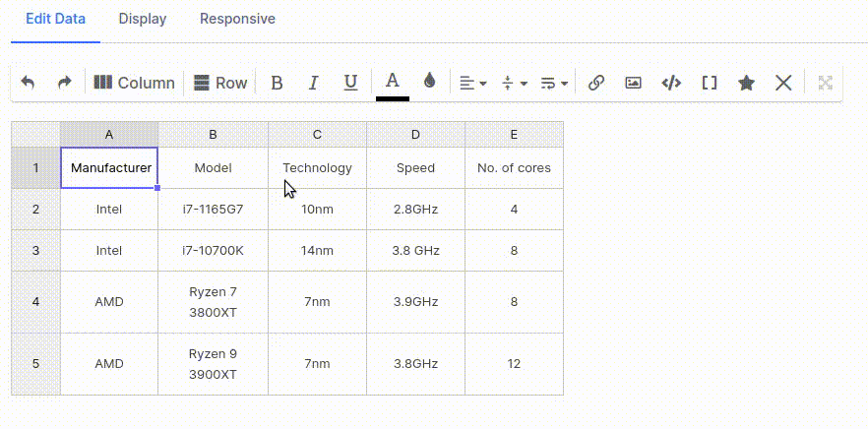868x429 pixels.
Task: Select the i7-10700K cell
Action: point(214,251)
